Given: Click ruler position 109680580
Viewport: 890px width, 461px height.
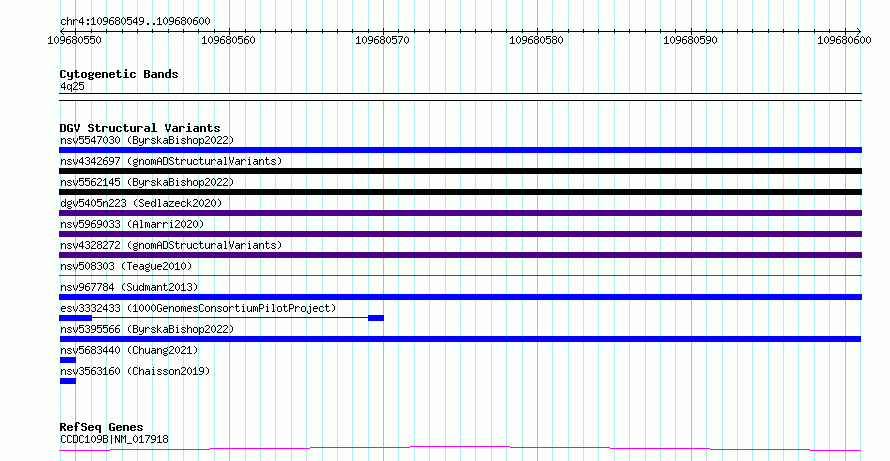Looking at the screenshot, I should (x=536, y=40).
